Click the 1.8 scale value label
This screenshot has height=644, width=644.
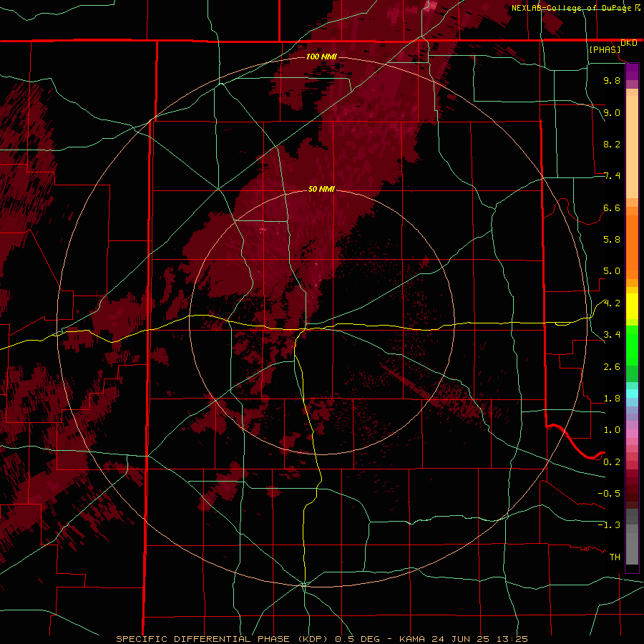(x=612, y=399)
